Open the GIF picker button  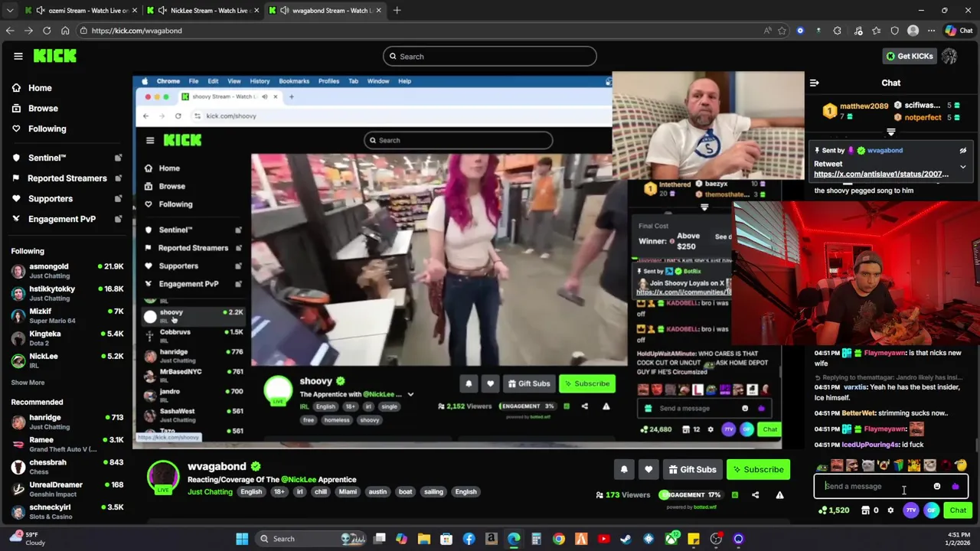[931, 510]
